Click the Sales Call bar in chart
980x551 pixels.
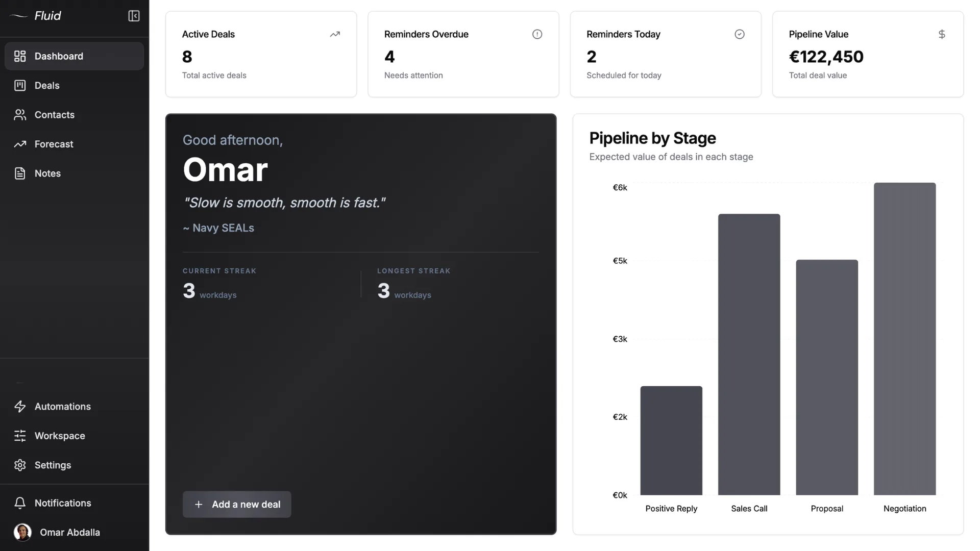[749, 354]
